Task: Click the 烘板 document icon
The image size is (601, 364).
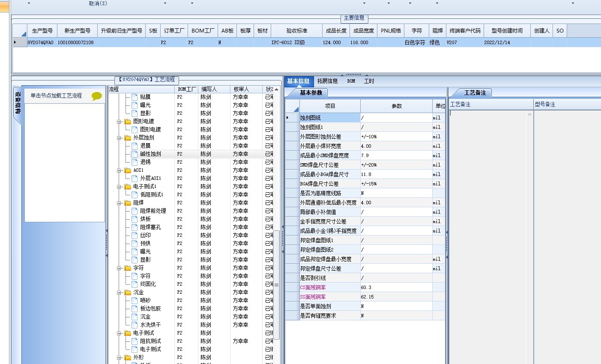Action: click(135, 219)
